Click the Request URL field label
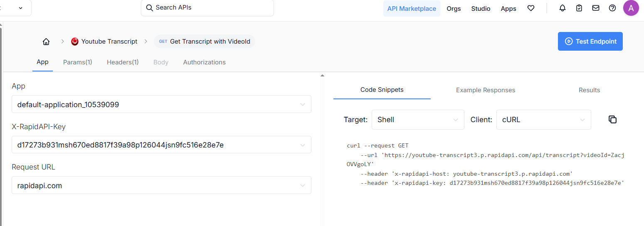644x226 pixels. (x=33, y=167)
